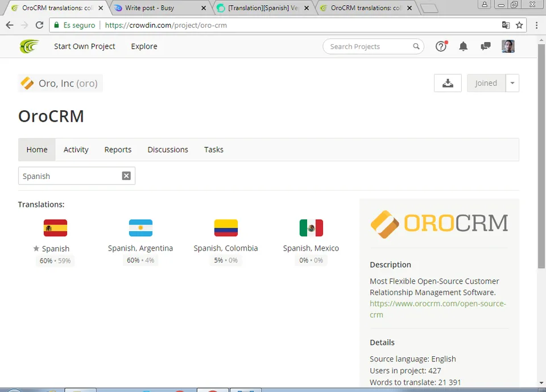Select the Colombia flag icon
The image size is (546, 392).
[x=226, y=228]
